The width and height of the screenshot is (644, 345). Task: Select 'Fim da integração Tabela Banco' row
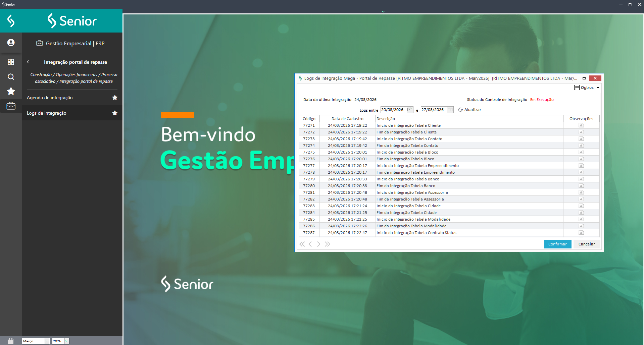click(x=449, y=186)
